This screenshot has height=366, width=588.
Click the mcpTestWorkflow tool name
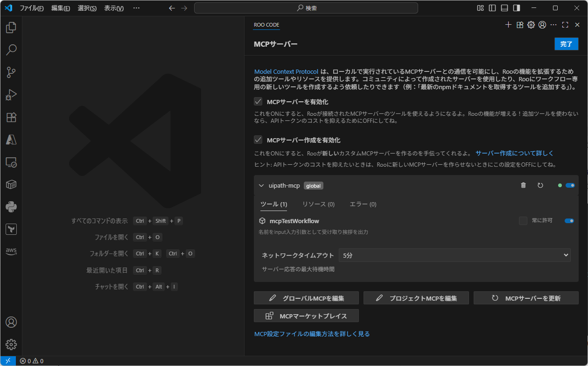(294, 221)
